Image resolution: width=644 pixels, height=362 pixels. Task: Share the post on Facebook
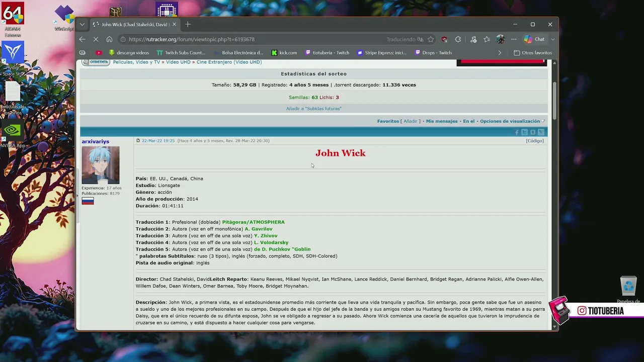pyautogui.click(x=517, y=132)
